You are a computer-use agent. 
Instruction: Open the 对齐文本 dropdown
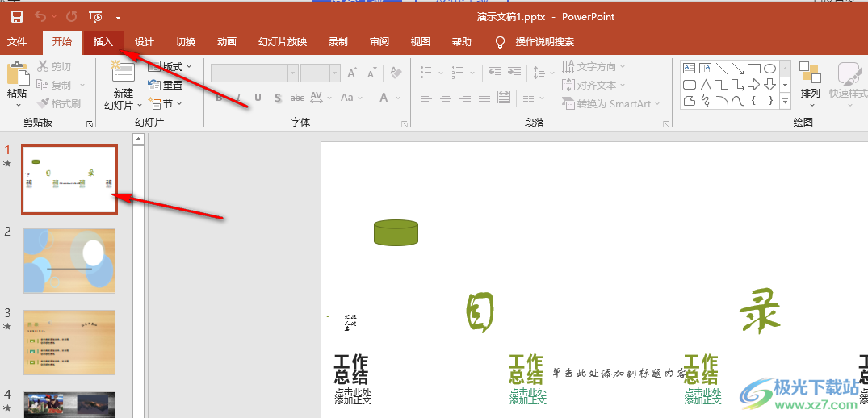click(593, 86)
